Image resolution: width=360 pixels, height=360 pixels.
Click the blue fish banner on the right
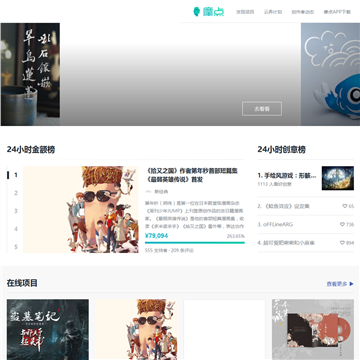tap(330, 74)
